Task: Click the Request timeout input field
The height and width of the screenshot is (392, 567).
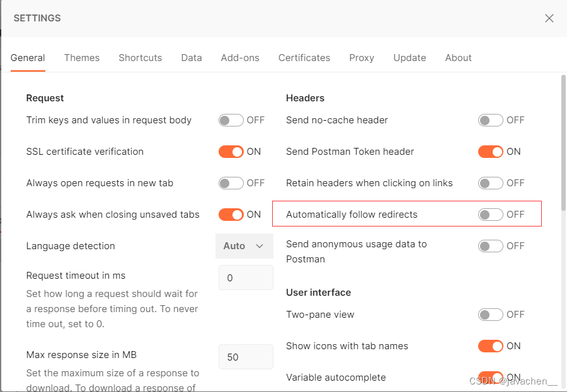Action: pos(246,277)
